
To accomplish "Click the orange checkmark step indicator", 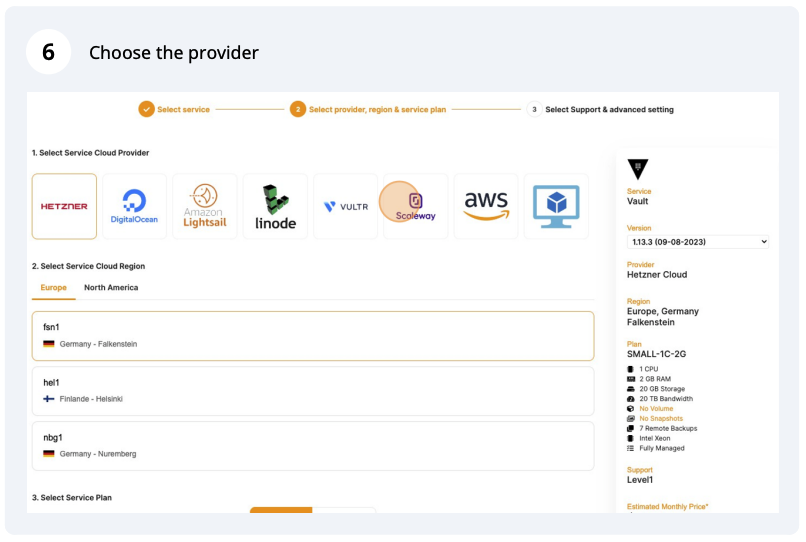I will pos(146,109).
